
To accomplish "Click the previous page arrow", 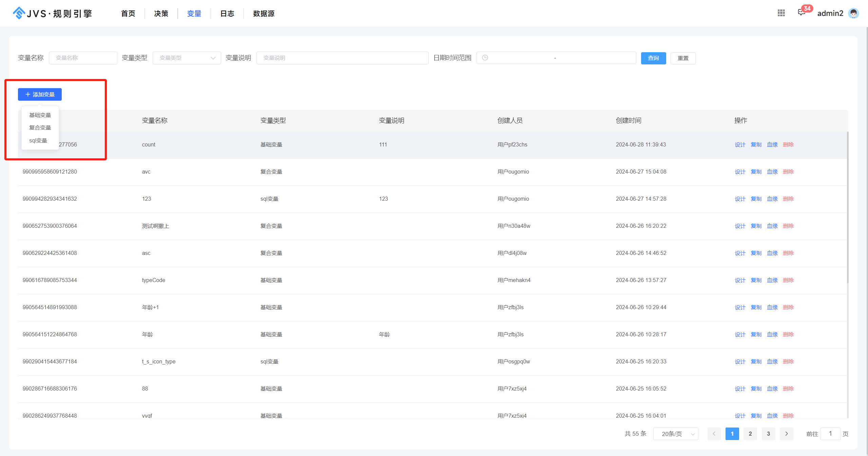I will click(x=714, y=434).
